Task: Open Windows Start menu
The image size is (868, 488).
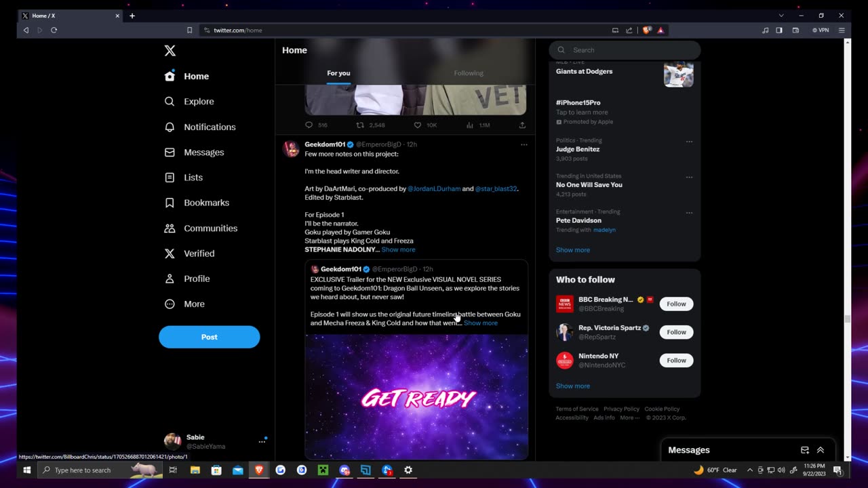Action: (x=27, y=470)
